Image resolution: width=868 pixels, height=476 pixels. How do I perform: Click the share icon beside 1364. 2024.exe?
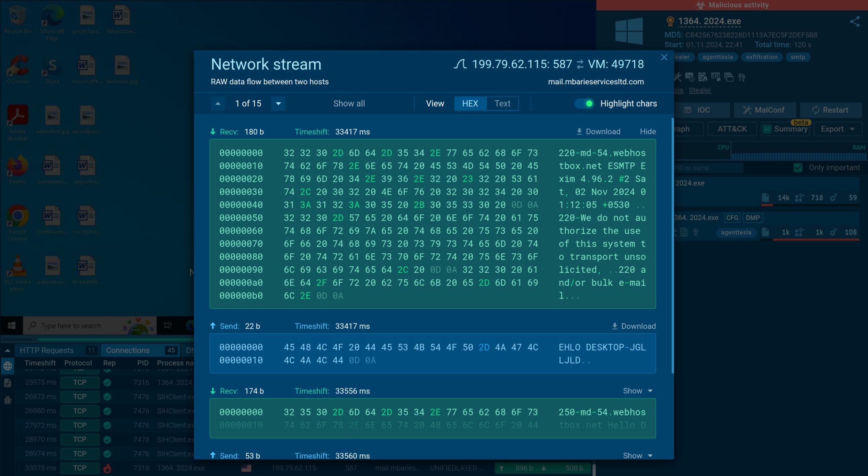(854, 22)
